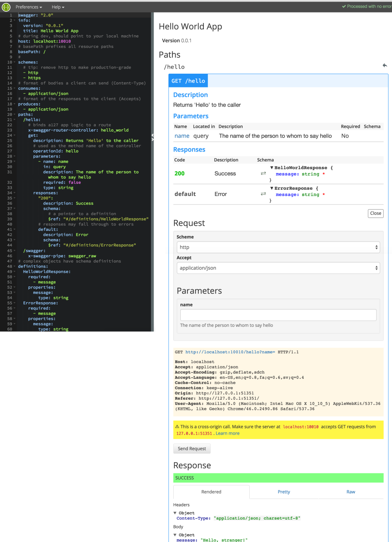The height and width of the screenshot is (542, 392).
Task: Click the warning icon in cross-origin notice
Action: [177, 427]
